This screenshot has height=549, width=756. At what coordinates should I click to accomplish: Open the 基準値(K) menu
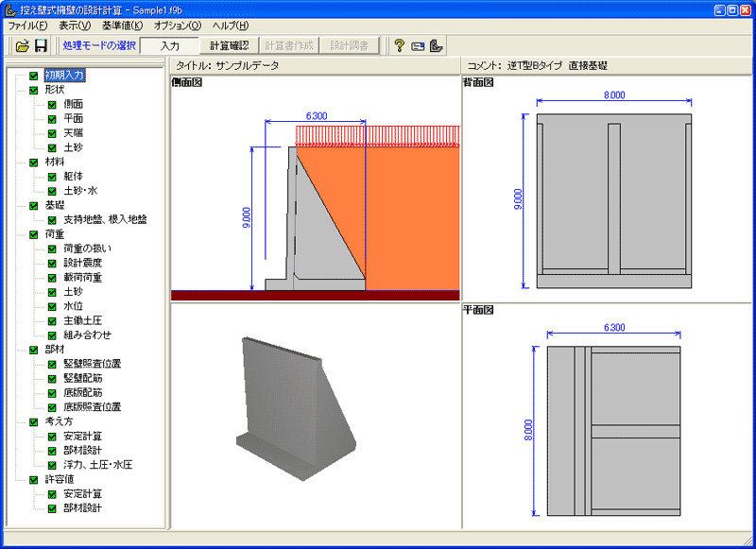[x=122, y=26]
